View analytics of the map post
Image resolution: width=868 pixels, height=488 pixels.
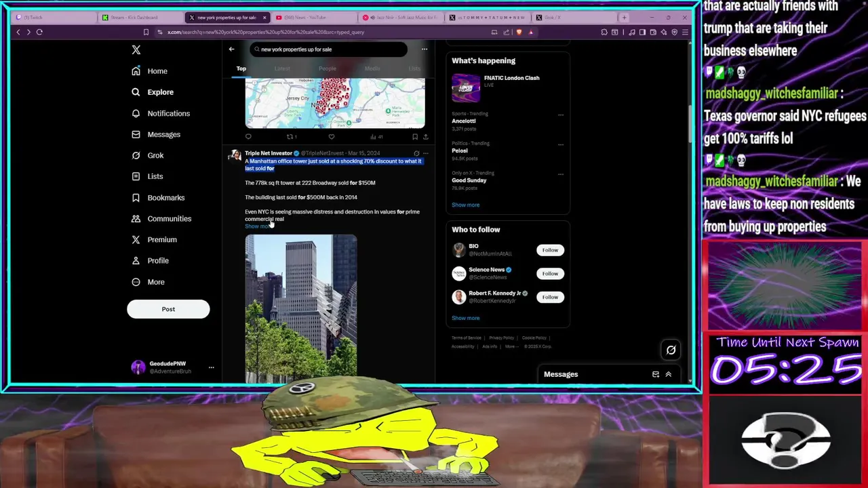376,137
